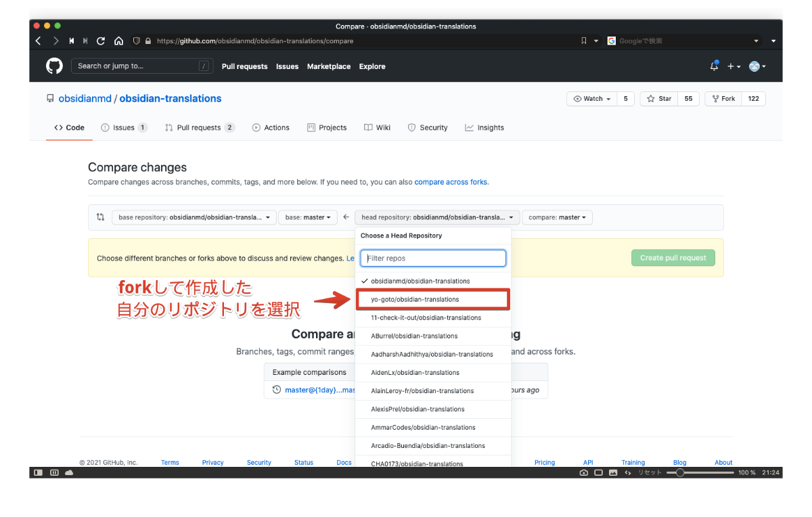812x517 pixels.
Task: Select yo-goto/obsidian-translations repository
Action: (433, 299)
